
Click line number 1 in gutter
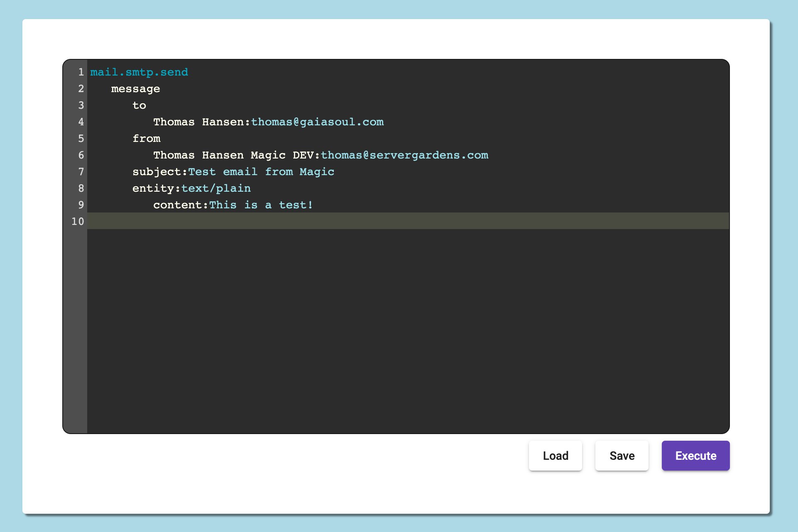[81, 72]
